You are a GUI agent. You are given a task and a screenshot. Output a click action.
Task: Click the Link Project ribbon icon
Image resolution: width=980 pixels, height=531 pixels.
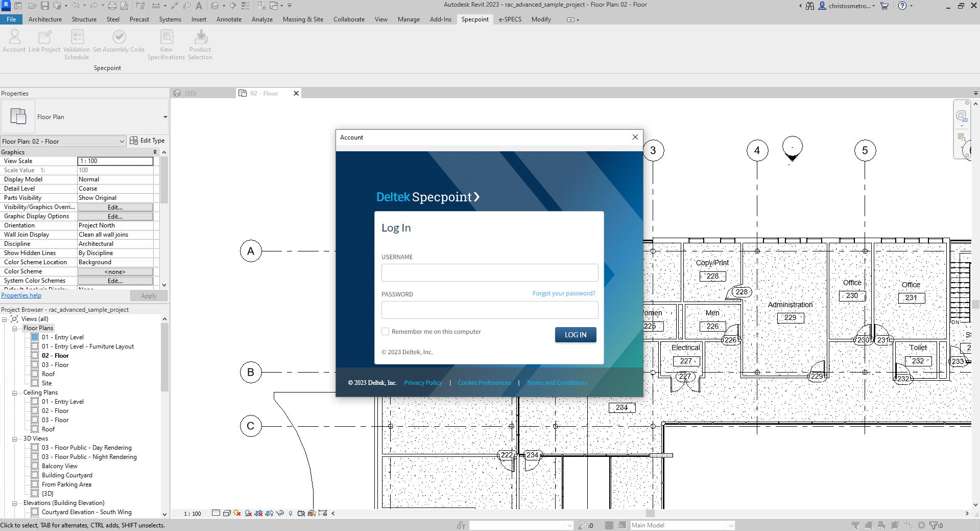[44, 37]
